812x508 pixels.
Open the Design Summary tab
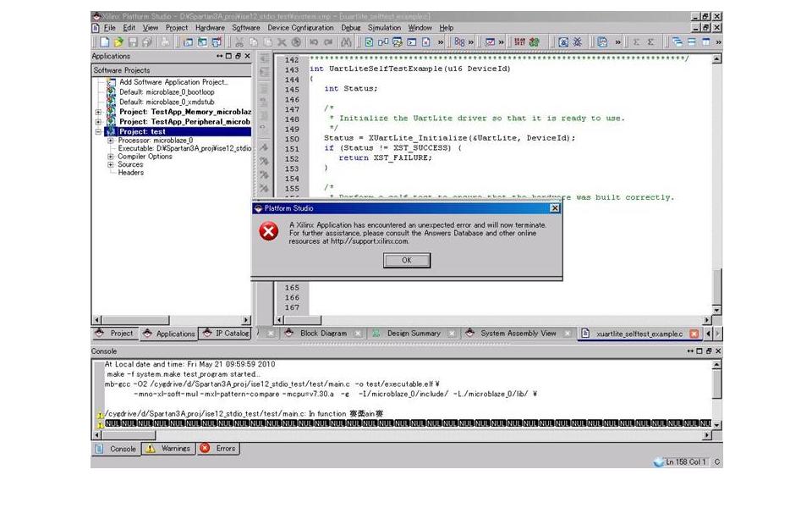(413, 334)
